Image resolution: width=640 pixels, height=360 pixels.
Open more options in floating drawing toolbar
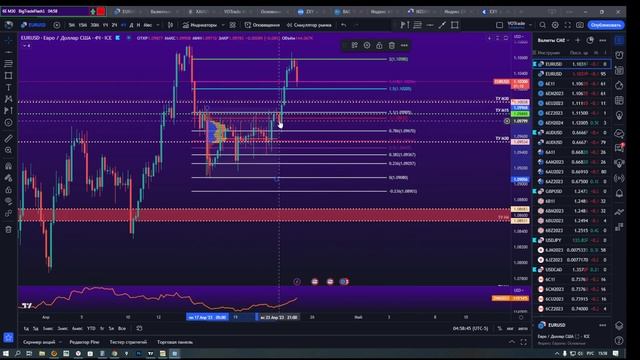coord(404,45)
